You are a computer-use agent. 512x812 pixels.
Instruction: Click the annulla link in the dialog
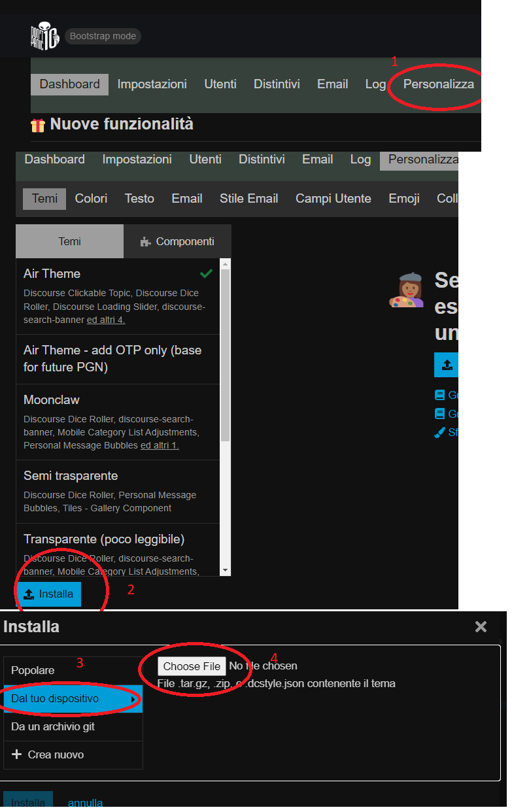(85, 803)
